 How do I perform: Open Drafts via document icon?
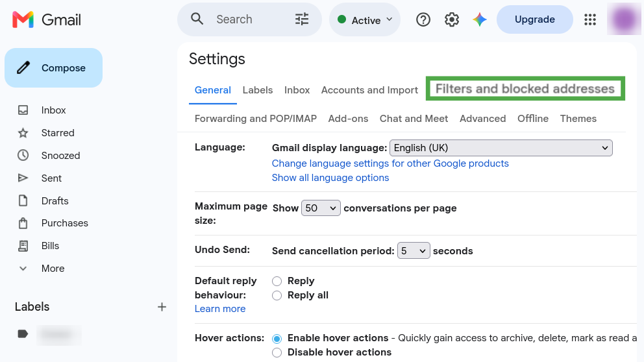pyautogui.click(x=23, y=200)
